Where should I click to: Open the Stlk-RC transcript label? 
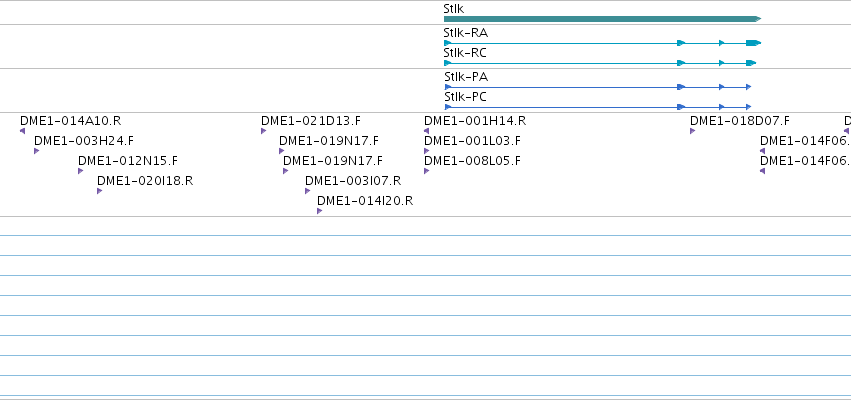coord(465,53)
